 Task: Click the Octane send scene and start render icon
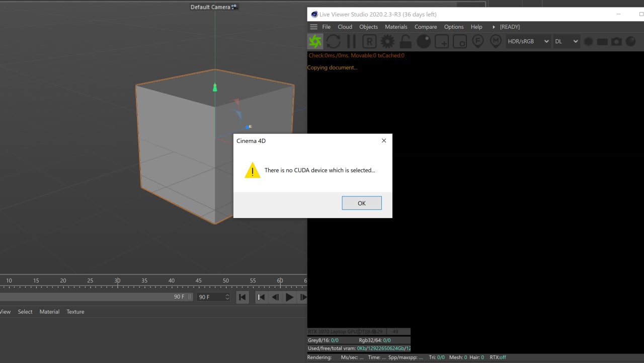tap(315, 41)
